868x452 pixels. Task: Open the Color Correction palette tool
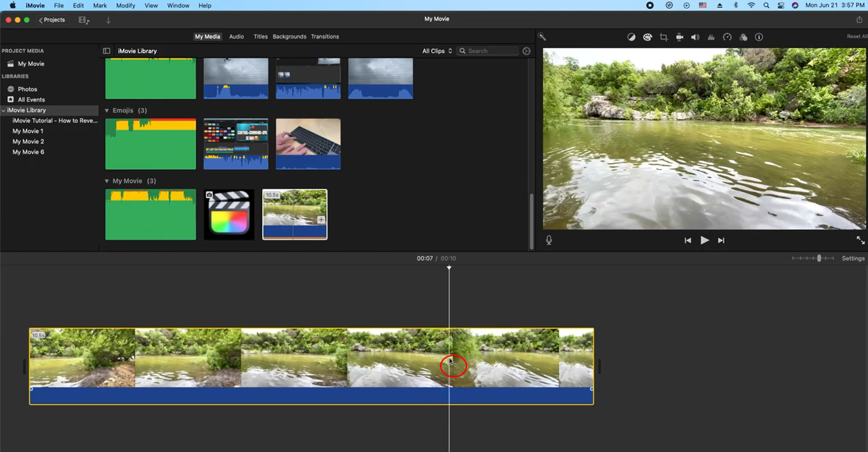648,37
